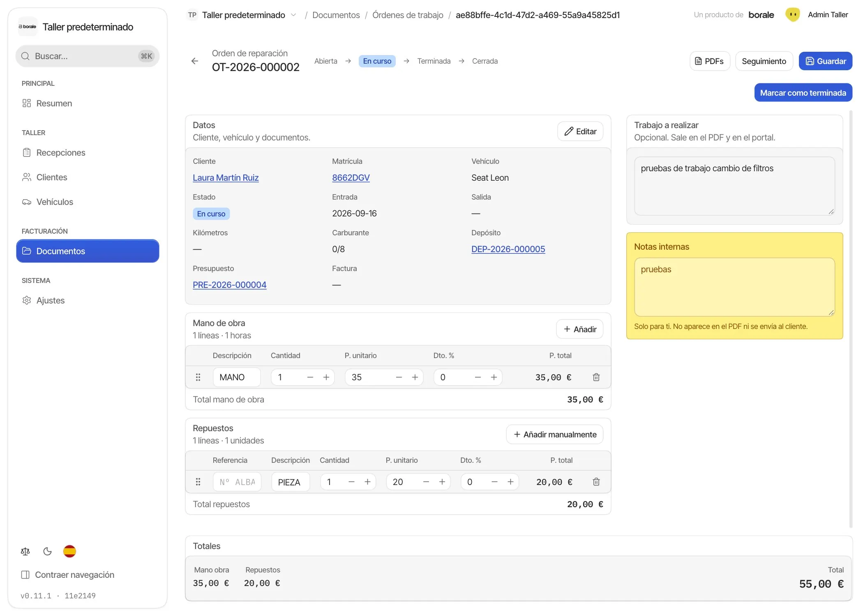
Task: Open client link Laura Martín Ruiz
Action: coord(226,178)
